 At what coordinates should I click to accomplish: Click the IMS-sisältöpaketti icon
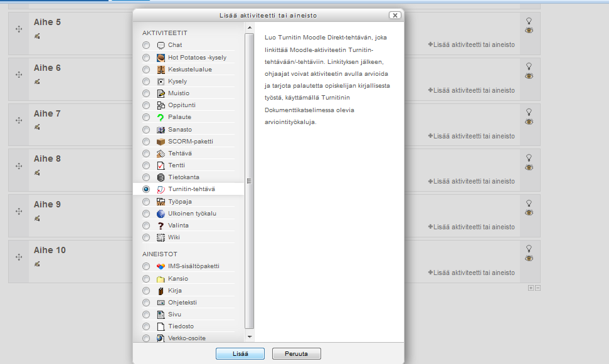(161, 267)
